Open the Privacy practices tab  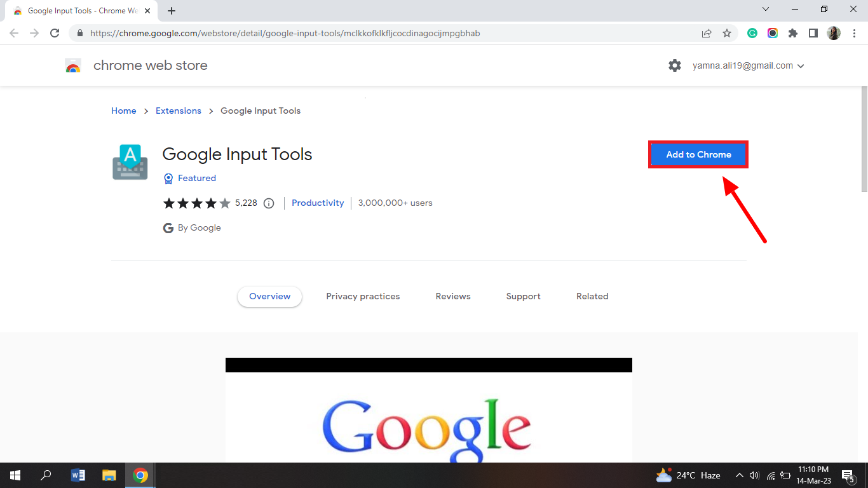[363, 296]
